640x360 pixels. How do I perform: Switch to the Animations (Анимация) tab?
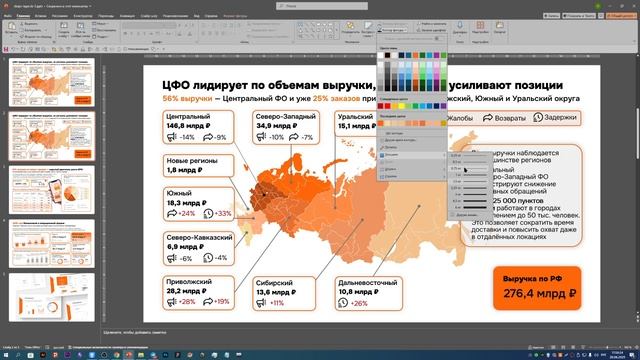pyautogui.click(x=127, y=16)
